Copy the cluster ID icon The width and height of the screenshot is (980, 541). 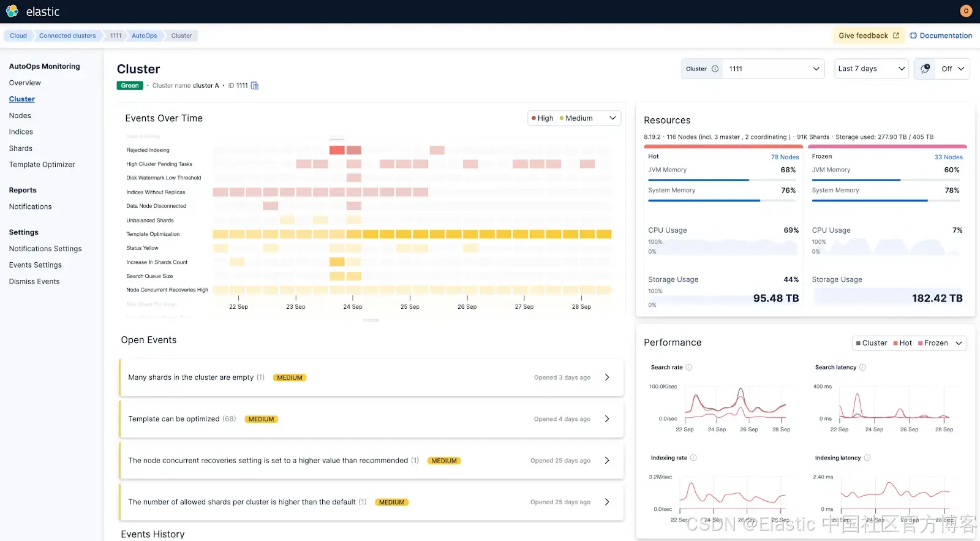click(255, 86)
